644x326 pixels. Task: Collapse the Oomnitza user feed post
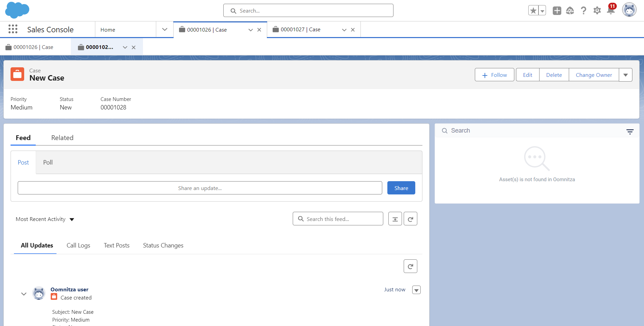pyautogui.click(x=24, y=294)
